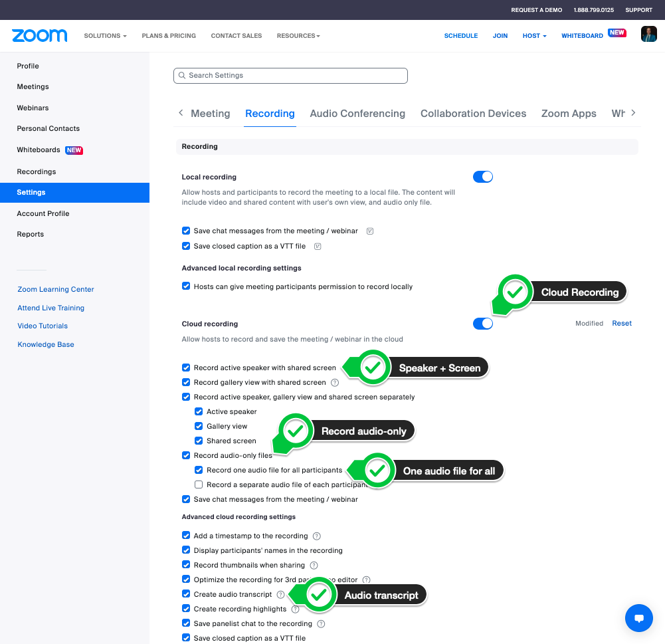Click the Reset link for Cloud recording
The height and width of the screenshot is (644, 665).
pyautogui.click(x=622, y=324)
